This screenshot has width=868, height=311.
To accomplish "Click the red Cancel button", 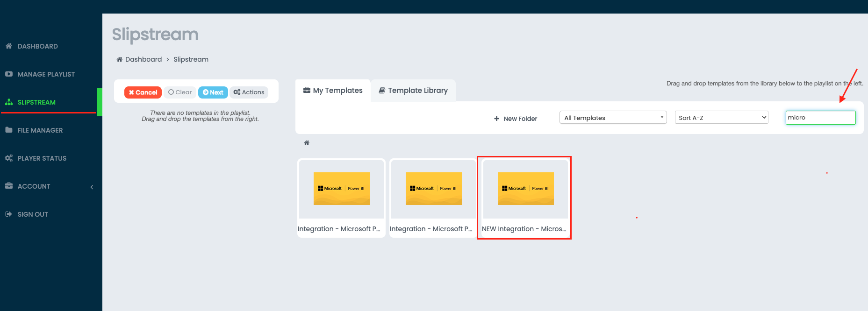I will 143,92.
